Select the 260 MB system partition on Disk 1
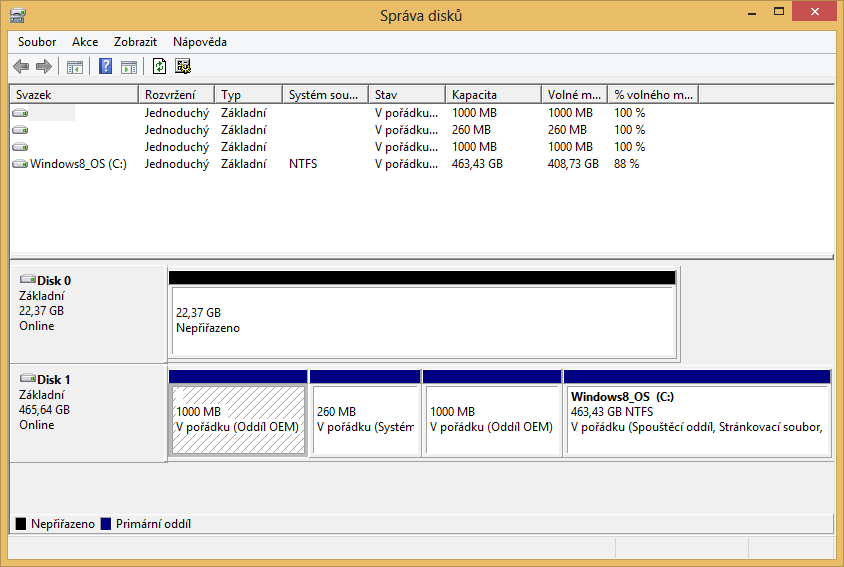The width and height of the screenshot is (844, 567). [364, 419]
